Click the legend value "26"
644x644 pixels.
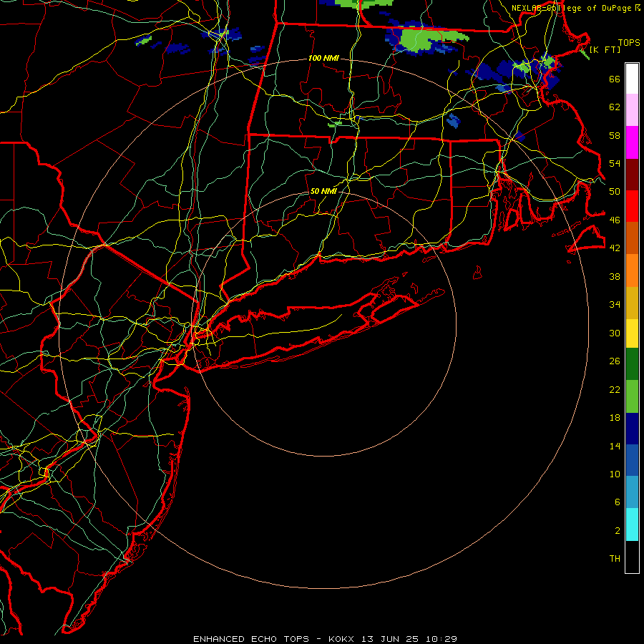[615, 361]
